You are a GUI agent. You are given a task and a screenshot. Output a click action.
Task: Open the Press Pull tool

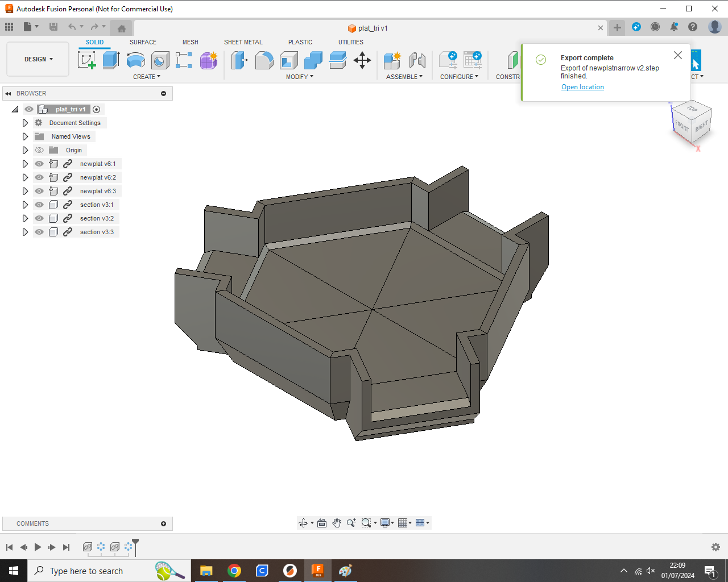click(x=239, y=60)
